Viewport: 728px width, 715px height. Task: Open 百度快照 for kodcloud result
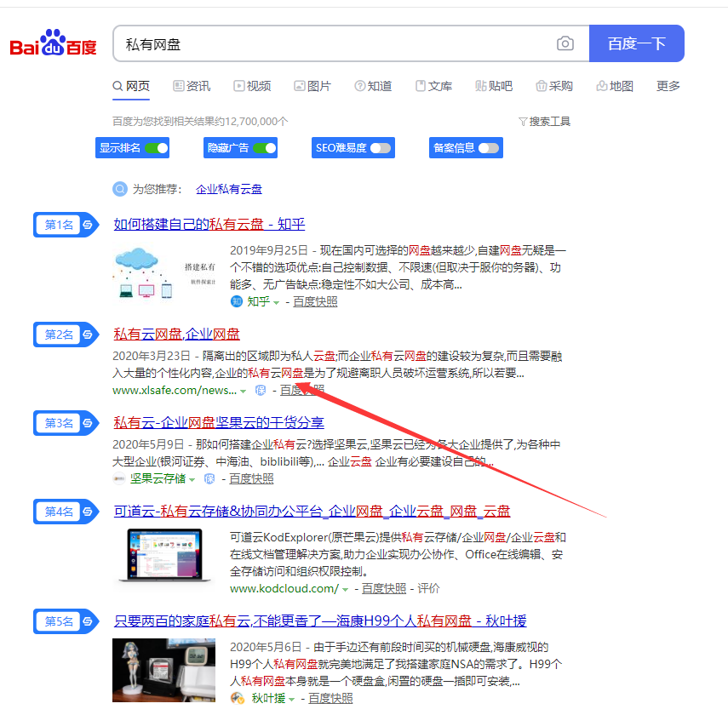384,589
